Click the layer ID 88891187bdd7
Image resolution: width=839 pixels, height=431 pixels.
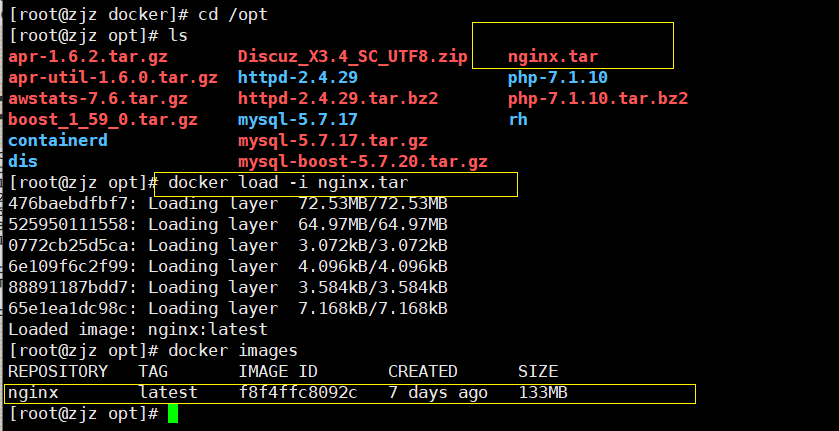pos(68,287)
